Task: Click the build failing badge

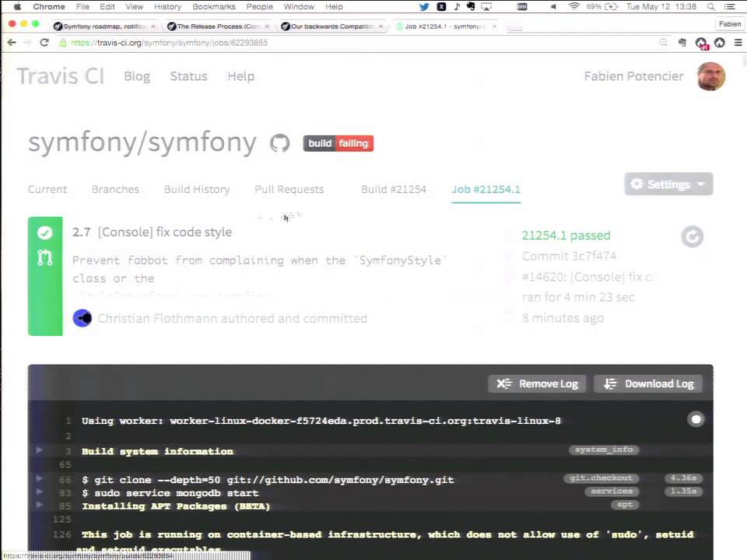Action: pyautogui.click(x=338, y=143)
